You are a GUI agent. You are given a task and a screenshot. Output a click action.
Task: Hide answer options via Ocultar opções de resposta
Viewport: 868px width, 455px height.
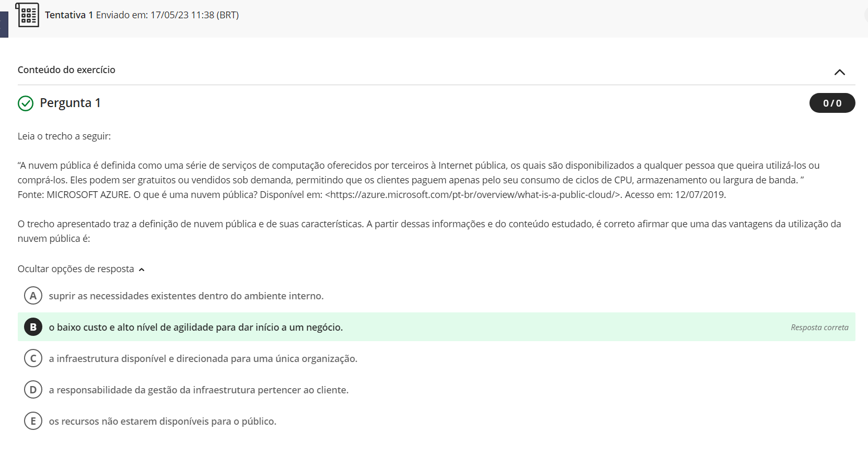coord(81,269)
